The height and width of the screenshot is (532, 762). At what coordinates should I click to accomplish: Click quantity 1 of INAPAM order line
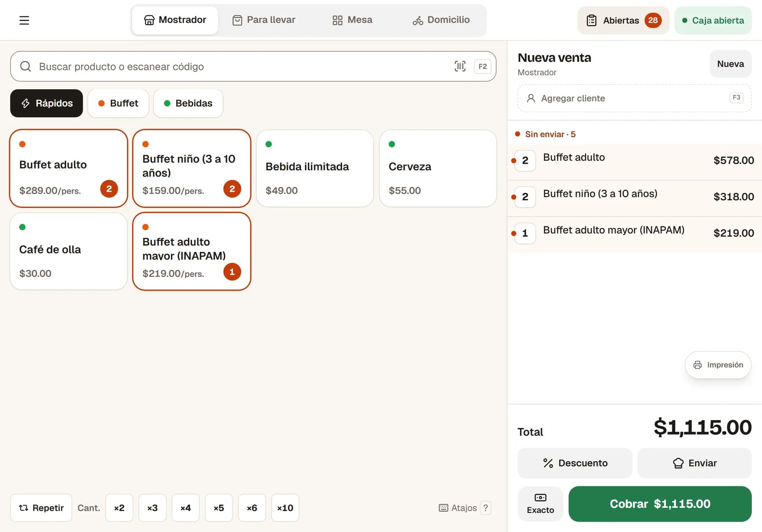pyautogui.click(x=525, y=233)
